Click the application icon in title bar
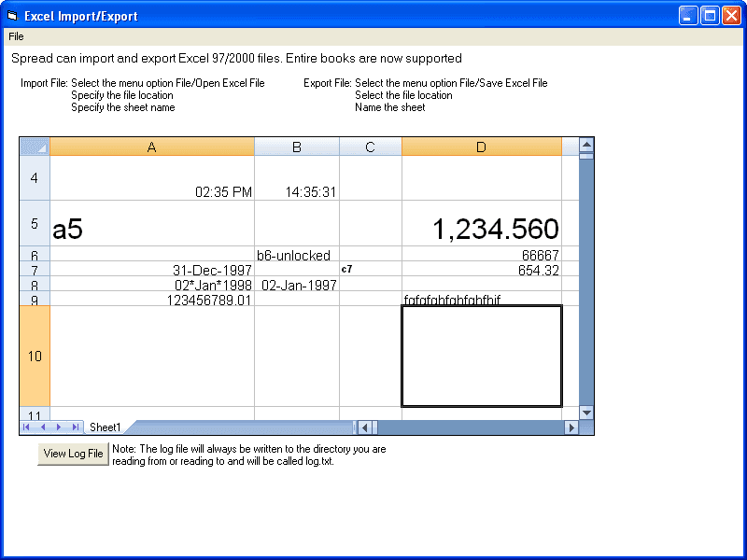This screenshot has height=560, width=747. [x=12, y=16]
